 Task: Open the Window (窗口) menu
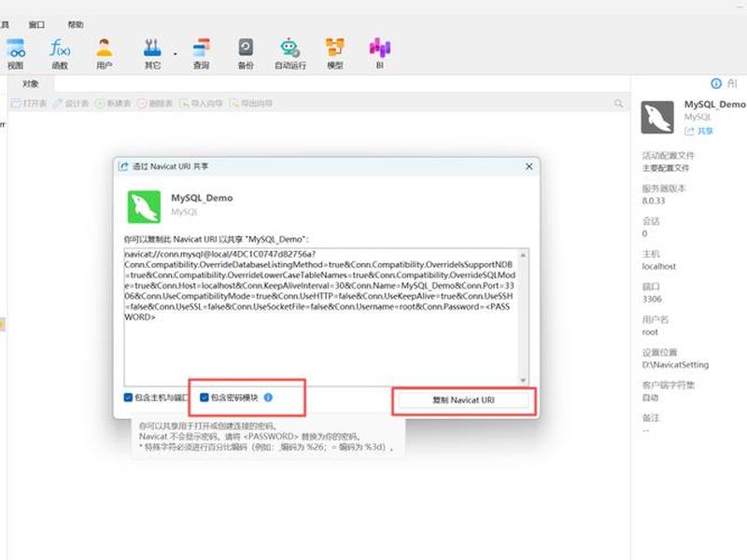pyautogui.click(x=36, y=25)
